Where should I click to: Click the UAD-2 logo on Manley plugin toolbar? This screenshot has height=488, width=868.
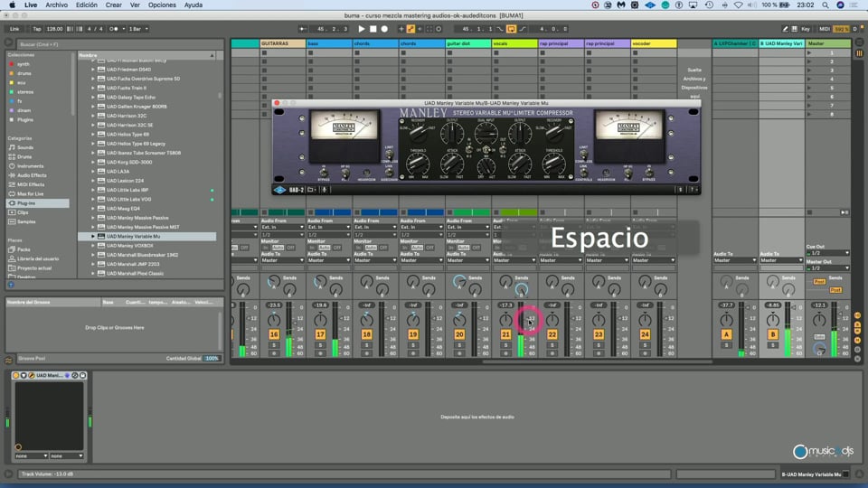coord(289,190)
